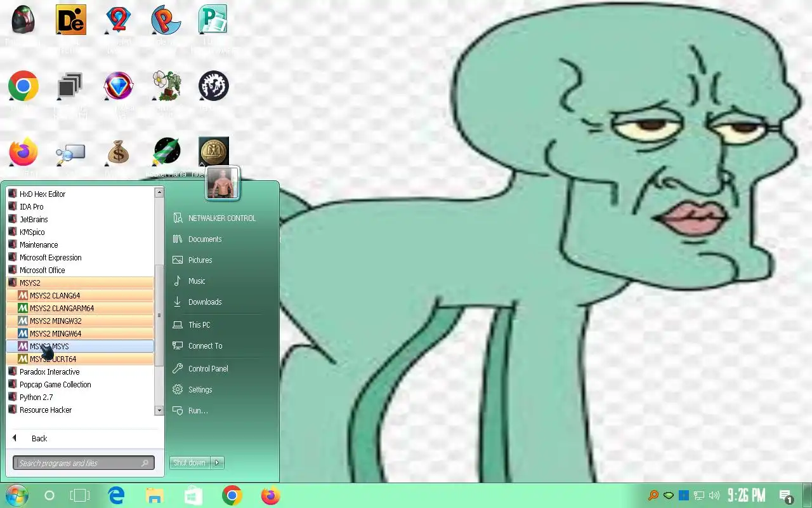This screenshot has height=508, width=812.
Task: Launch MSYS2 CLANG64 from the Start menu
Action: (x=80, y=295)
